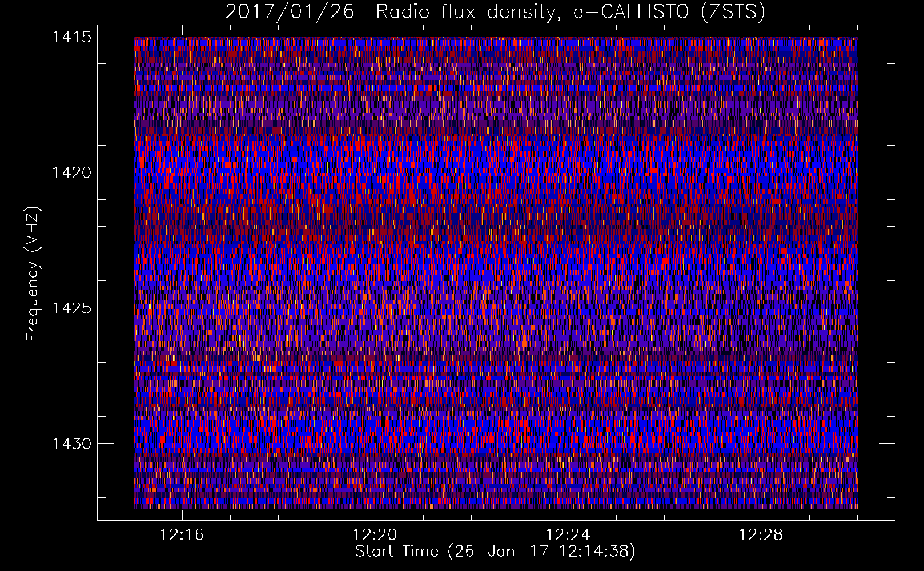Select the 1430 frequency axis label
Viewport: 924px width, 571px height.
tap(71, 444)
